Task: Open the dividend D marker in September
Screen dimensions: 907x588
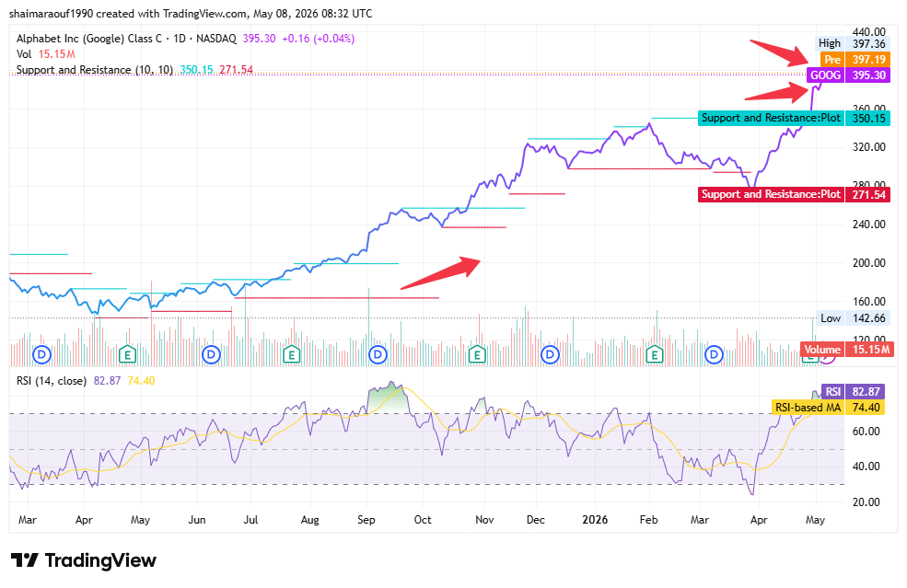Action: 378,354
